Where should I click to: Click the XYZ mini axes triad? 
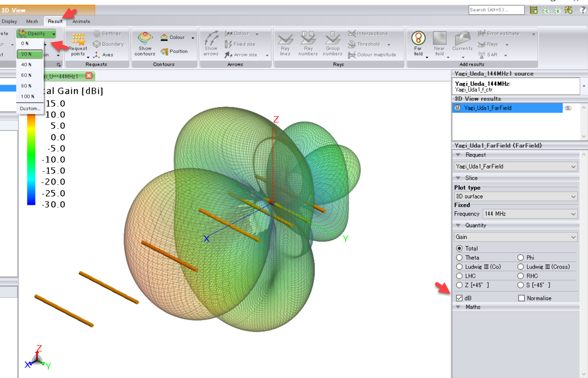37,358
